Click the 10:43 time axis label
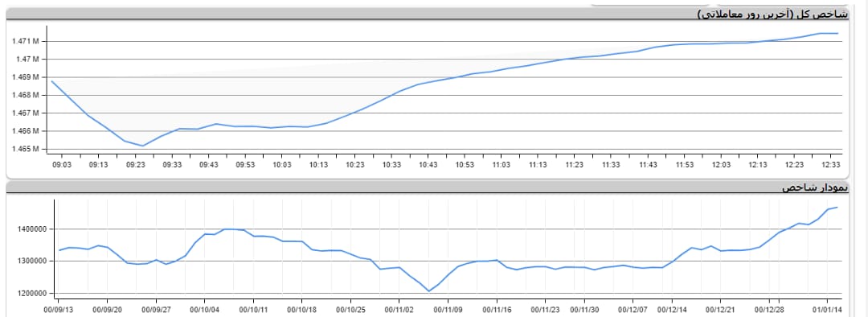Viewport: 868px width, 317px height. (x=428, y=165)
